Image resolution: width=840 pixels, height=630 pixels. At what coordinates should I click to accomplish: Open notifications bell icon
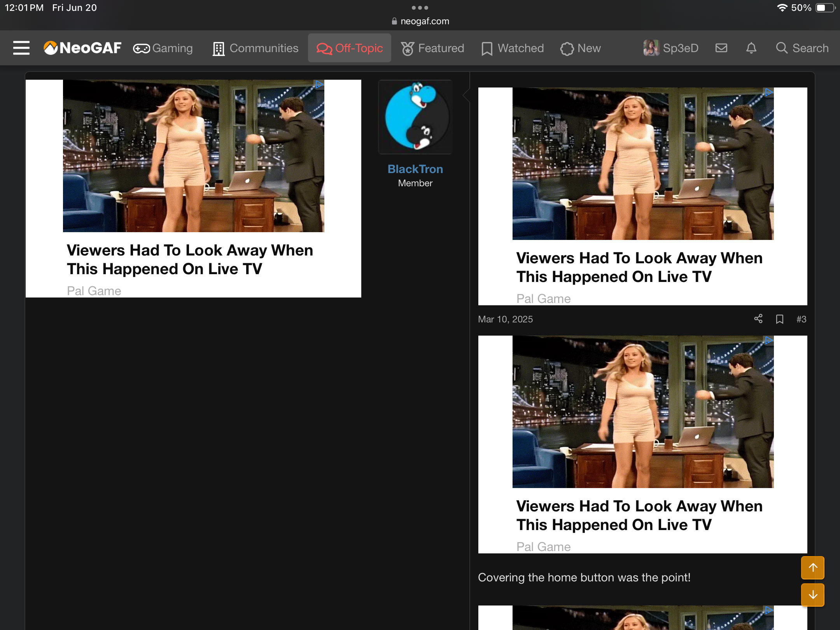[x=751, y=48]
